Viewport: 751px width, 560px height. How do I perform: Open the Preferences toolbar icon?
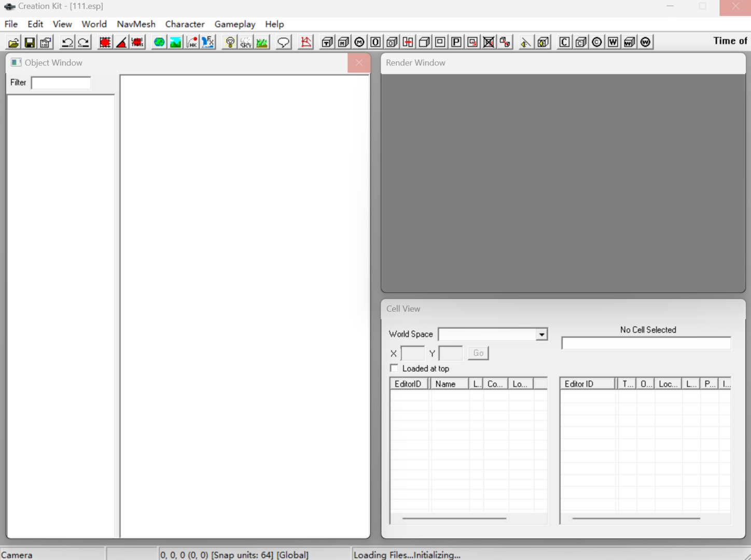[x=46, y=42]
